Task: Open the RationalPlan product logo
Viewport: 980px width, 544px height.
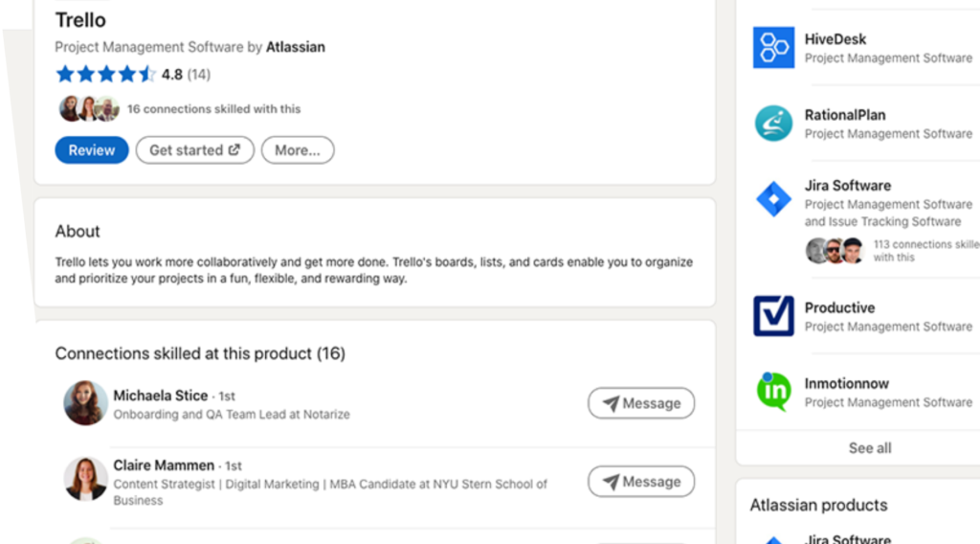Action: [x=773, y=124]
